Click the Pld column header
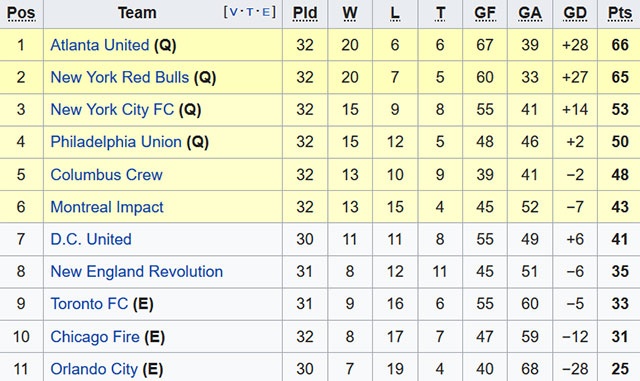The height and width of the screenshot is (381, 640). coord(305,13)
